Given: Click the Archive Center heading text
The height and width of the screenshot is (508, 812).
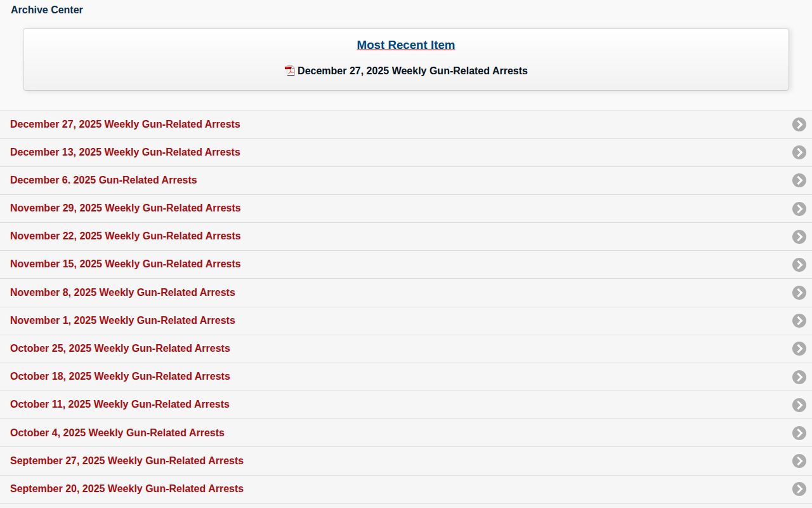Looking at the screenshot, I should (47, 10).
